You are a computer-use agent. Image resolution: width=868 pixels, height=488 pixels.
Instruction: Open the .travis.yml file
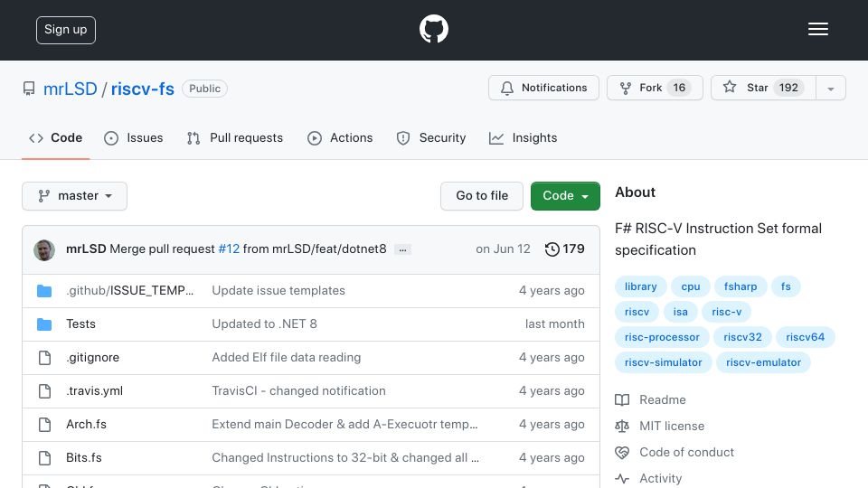click(x=95, y=390)
